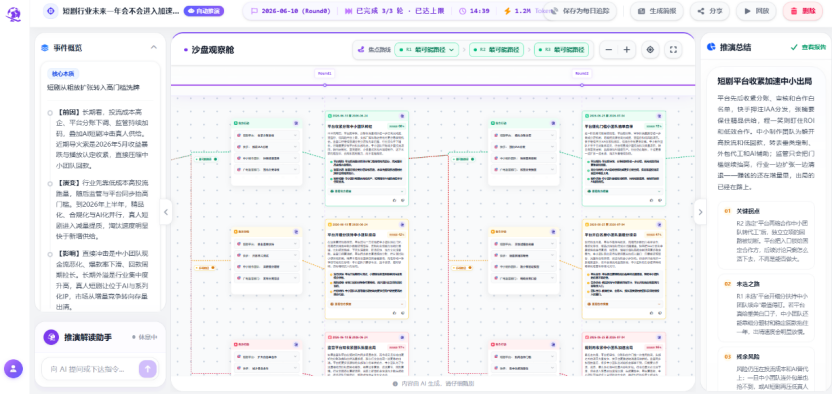Select the R2 最可能路径 chip
832x394 pixels.
(x=496, y=49)
